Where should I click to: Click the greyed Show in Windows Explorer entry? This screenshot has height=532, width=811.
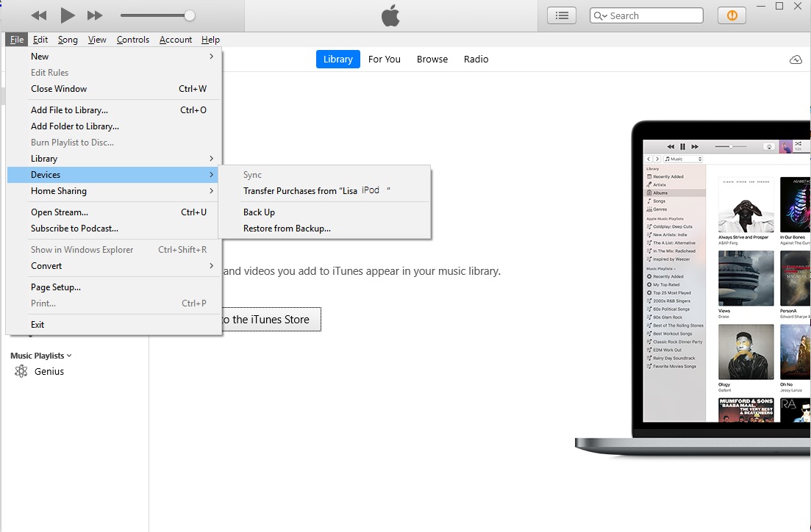point(114,249)
